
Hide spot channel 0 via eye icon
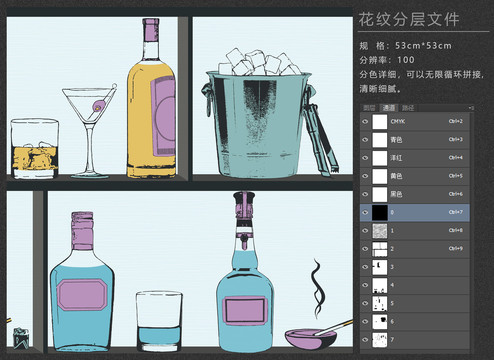pos(365,212)
